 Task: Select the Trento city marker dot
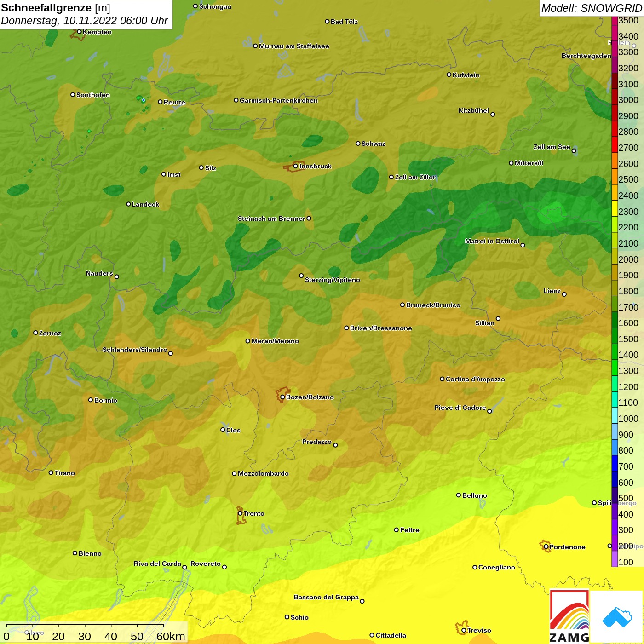pyautogui.click(x=240, y=513)
